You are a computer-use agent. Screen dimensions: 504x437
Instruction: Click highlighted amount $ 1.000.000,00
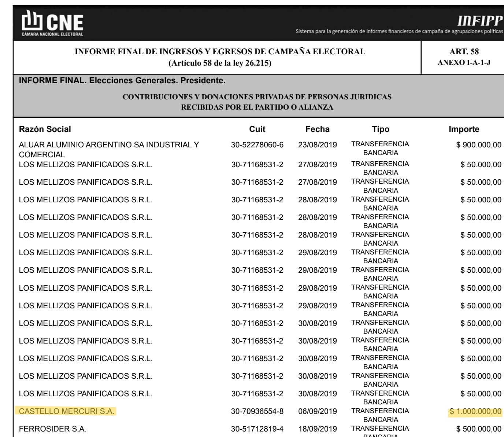(x=475, y=411)
